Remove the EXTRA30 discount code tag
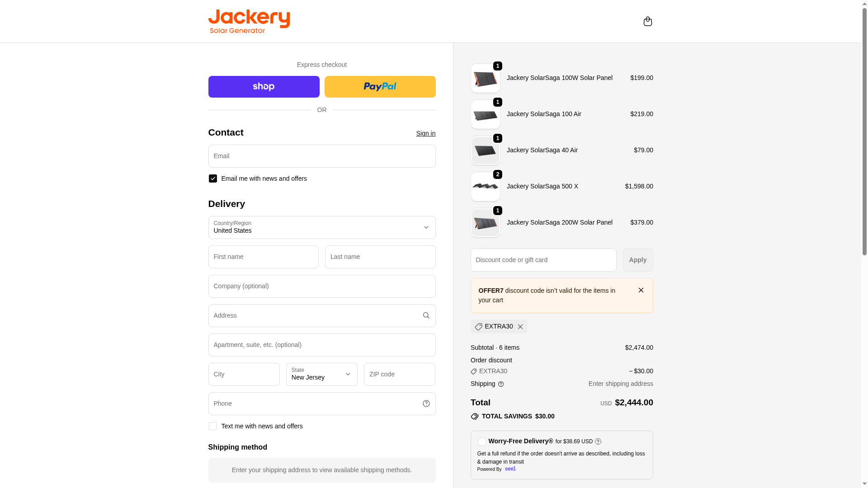 click(520, 327)
